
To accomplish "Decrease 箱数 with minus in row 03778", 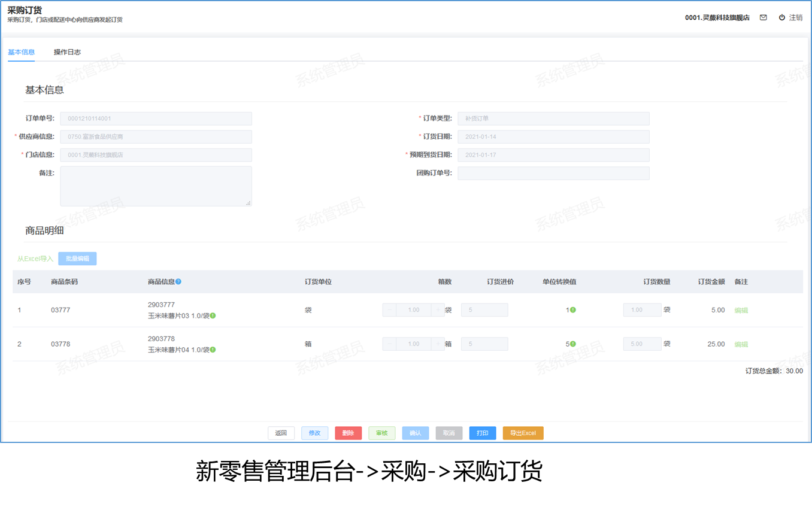I will pyautogui.click(x=389, y=344).
